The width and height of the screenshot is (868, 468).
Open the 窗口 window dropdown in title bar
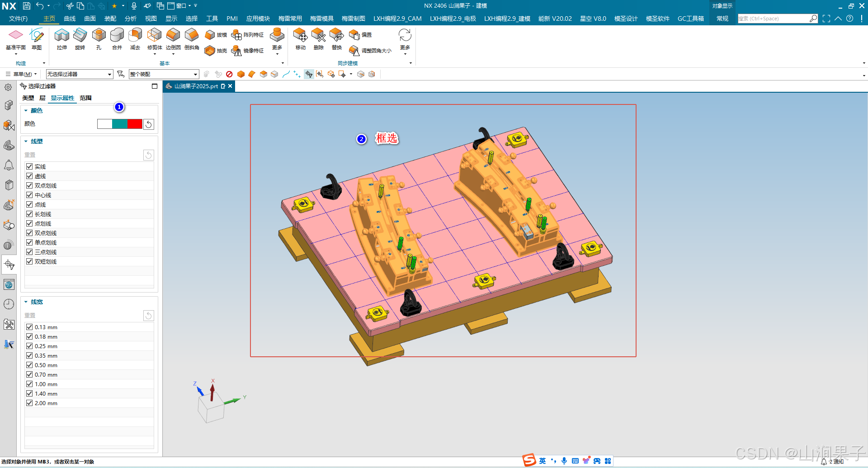click(x=179, y=6)
